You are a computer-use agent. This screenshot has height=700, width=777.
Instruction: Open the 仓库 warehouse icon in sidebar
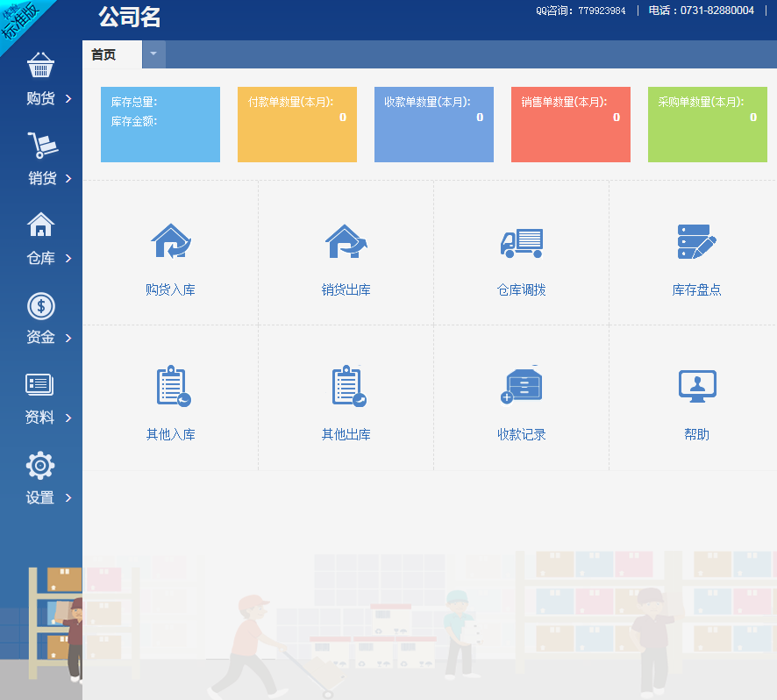40,224
